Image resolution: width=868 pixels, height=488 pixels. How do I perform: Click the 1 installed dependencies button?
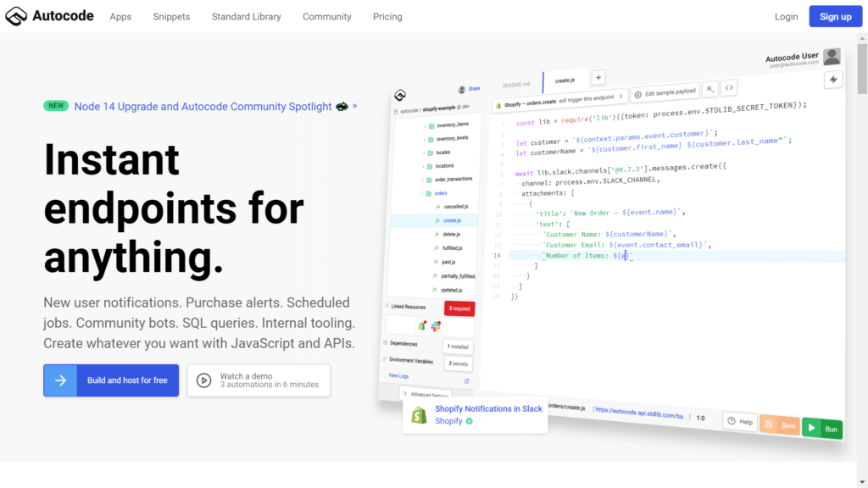(x=457, y=347)
